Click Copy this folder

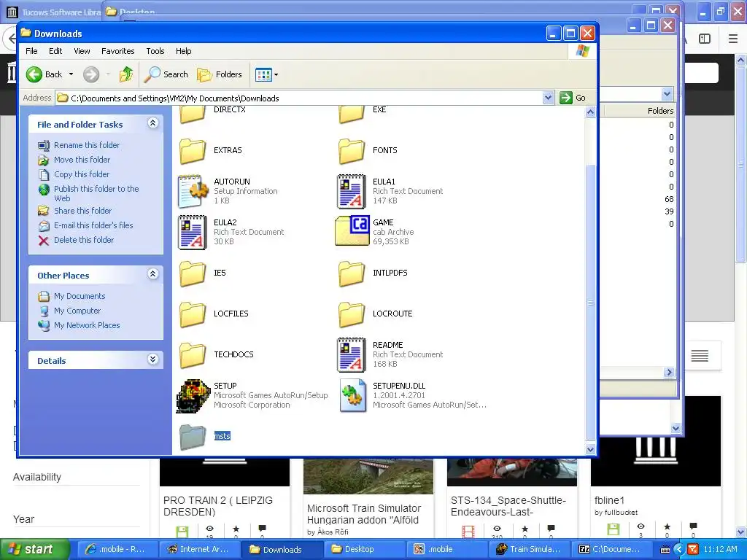82,175
